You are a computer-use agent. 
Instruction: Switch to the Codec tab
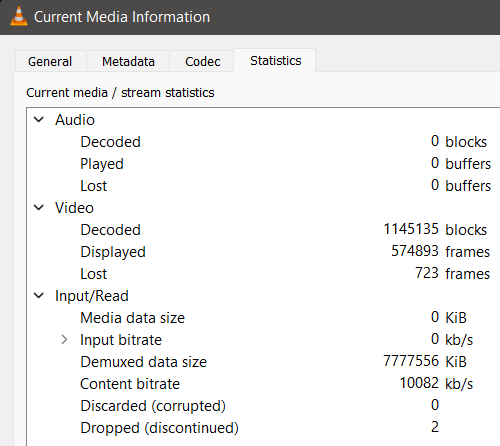202,61
